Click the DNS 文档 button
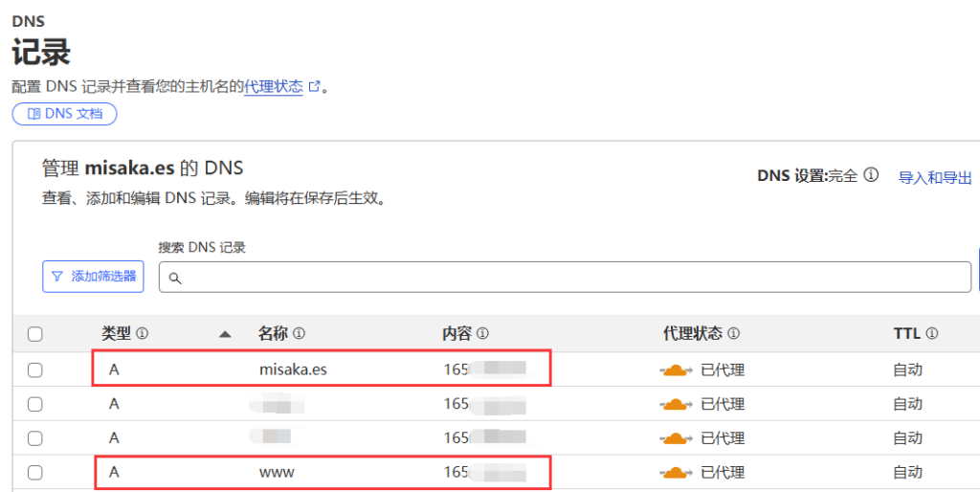 click(64, 114)
